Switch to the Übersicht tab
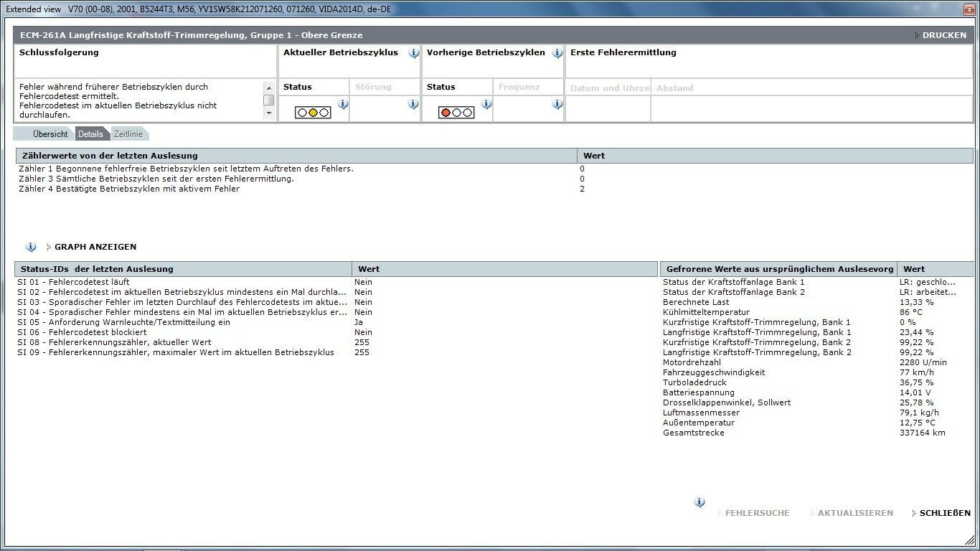Screen dimensions: 980x551 (x=50, y=134)
